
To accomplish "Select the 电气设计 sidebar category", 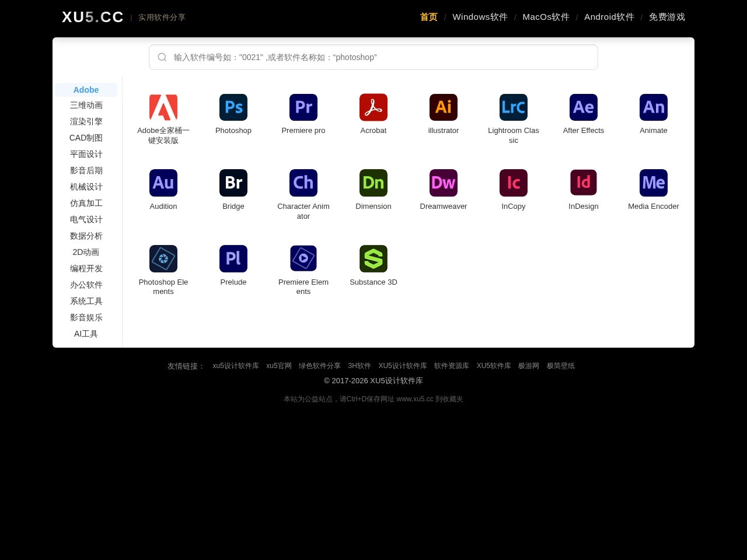I will point(86,219).
